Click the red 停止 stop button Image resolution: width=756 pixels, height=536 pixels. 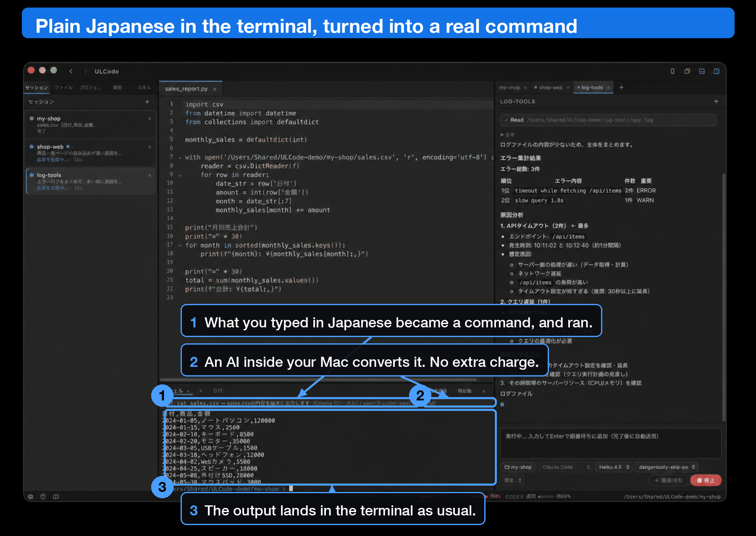click(706, 480)
